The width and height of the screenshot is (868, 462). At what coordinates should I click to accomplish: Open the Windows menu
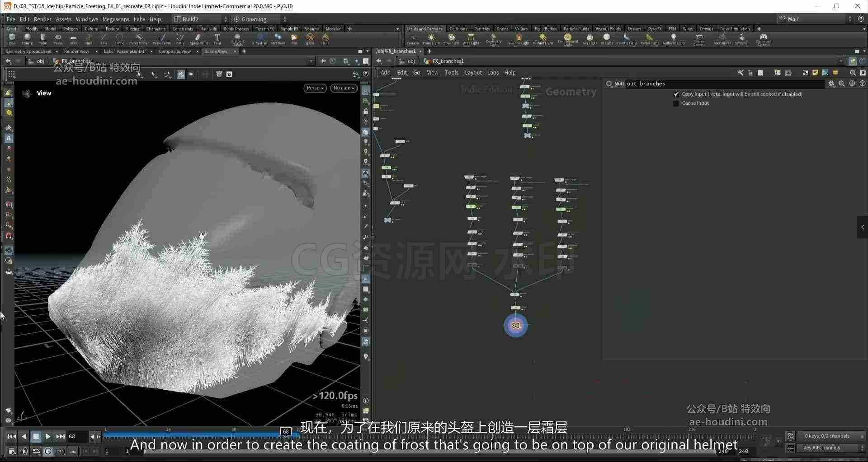click(x=87, y=19)
